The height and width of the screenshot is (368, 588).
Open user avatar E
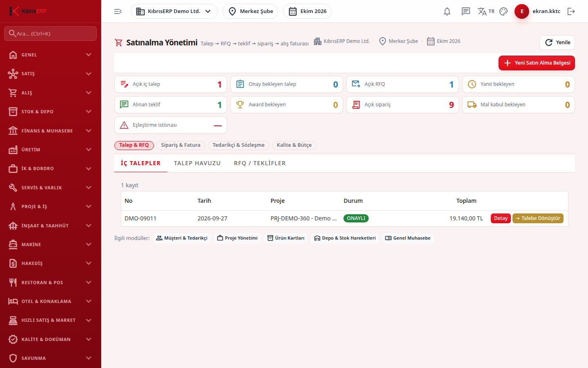tap(522, 11)
